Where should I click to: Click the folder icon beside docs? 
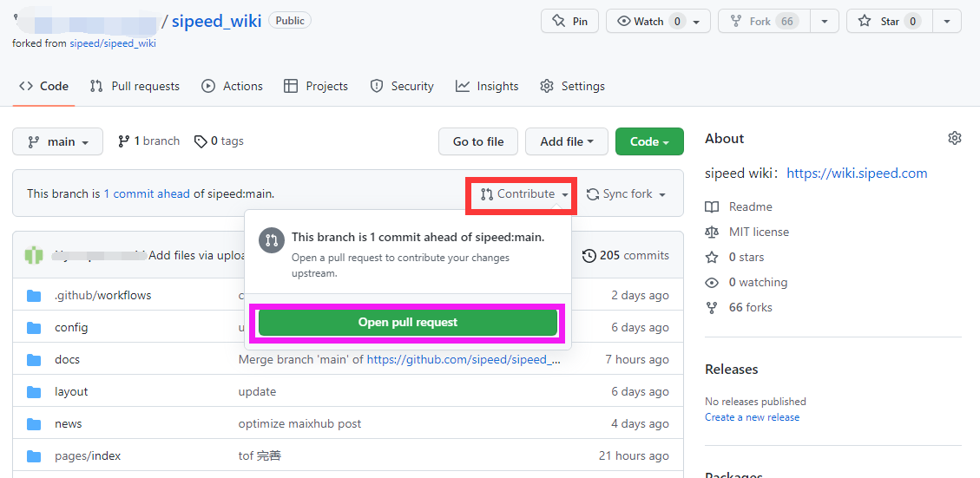point(34,360)
